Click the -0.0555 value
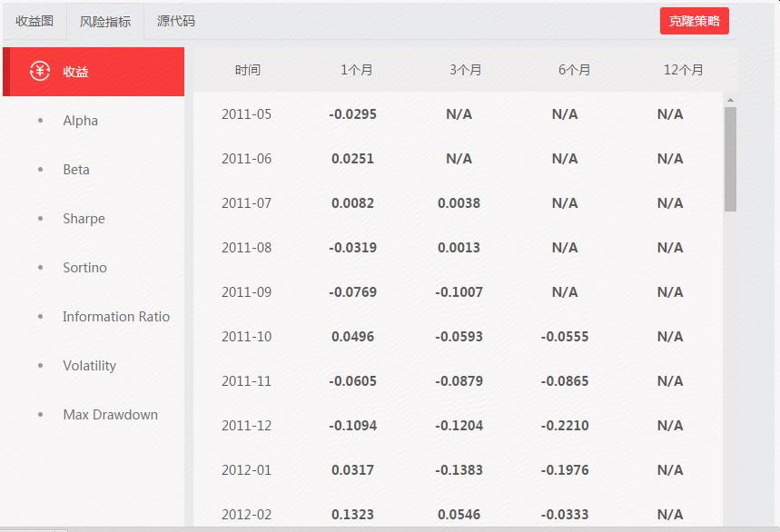This screenshot has width=780, height=532. tap(565, 337)
